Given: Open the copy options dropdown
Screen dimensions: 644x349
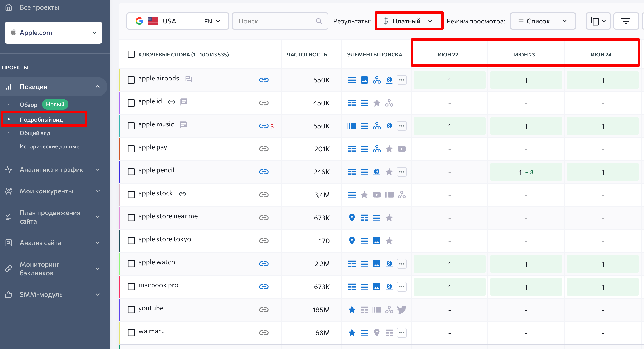Looking at the screenshot, I should (x=598, y=21).
